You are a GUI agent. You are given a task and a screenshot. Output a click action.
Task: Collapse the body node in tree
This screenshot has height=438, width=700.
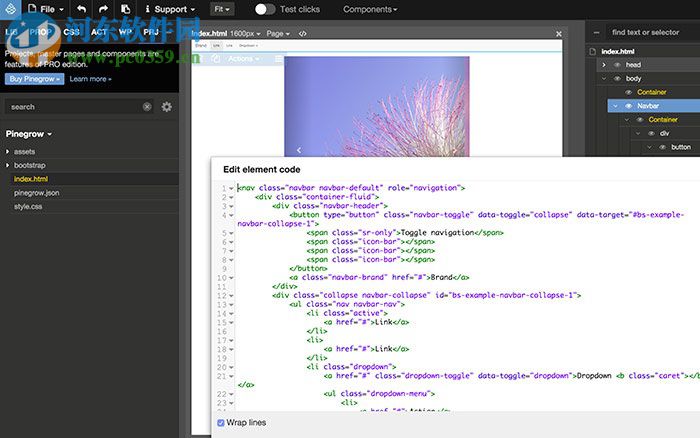coord(604,79)
